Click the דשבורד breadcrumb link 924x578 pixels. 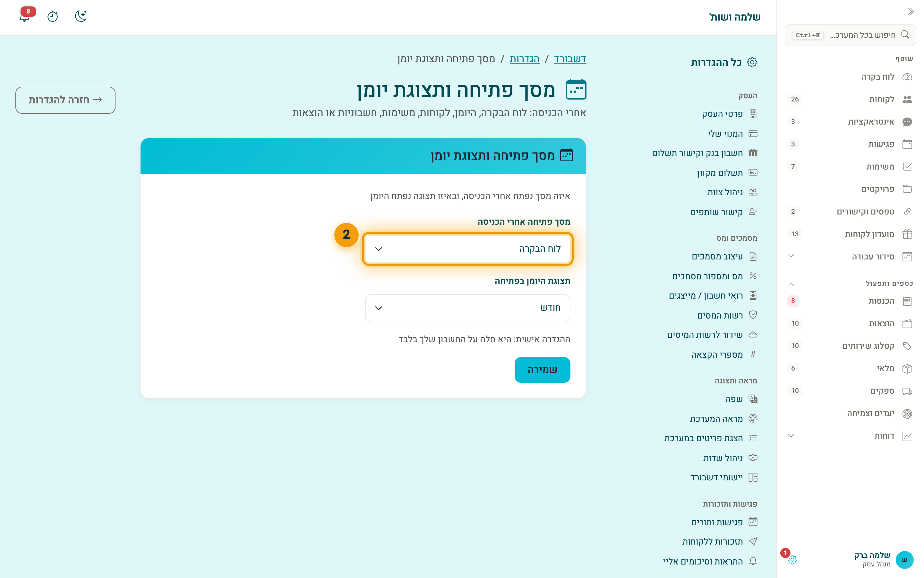pyautogui.click(x=570, y=59)
